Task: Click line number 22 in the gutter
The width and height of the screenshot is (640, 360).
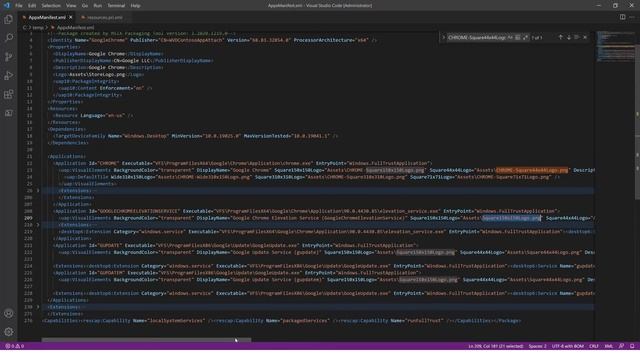Action: click(29, 163)
